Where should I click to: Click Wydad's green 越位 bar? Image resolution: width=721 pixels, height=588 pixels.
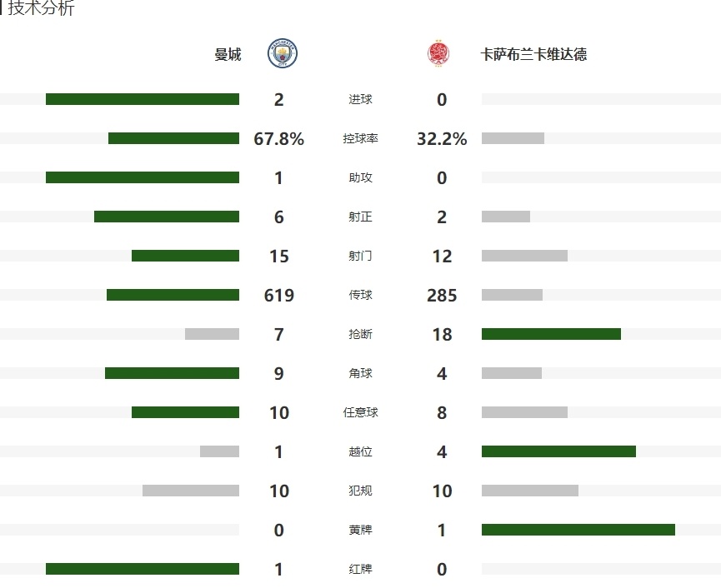coord(558,451)
